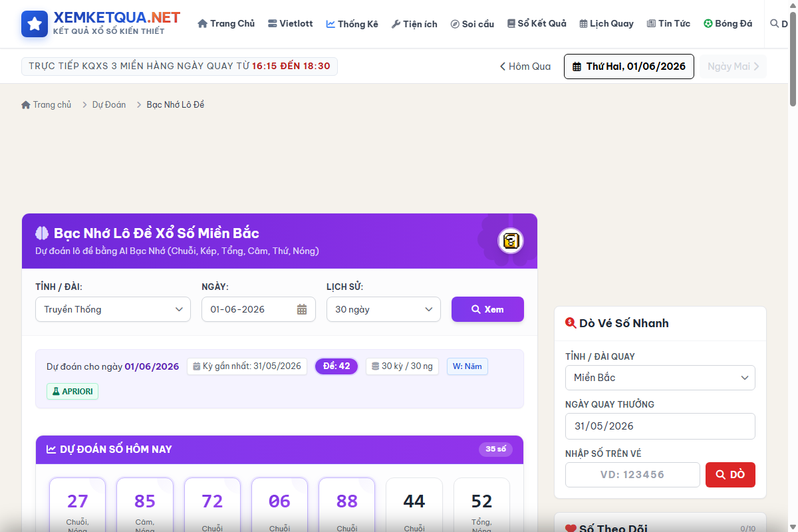Viewport: 798px width, 532px height.
Task: Open the Thống Kê menu
Action: tap(352, 24)
